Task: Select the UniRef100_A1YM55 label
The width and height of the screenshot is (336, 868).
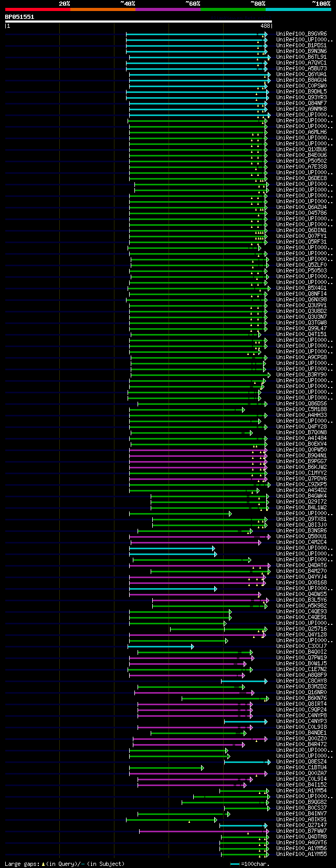Action: 301,854
